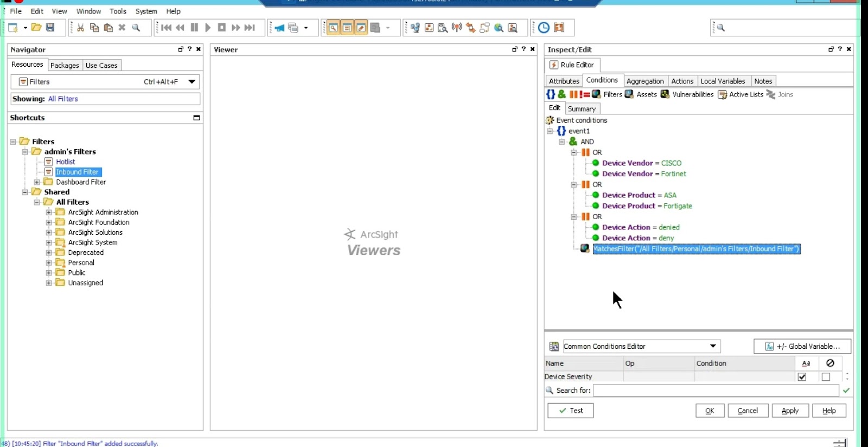
Task: Toggle the Navigator panel toolbar button
Action: click(x=333, y=28)
